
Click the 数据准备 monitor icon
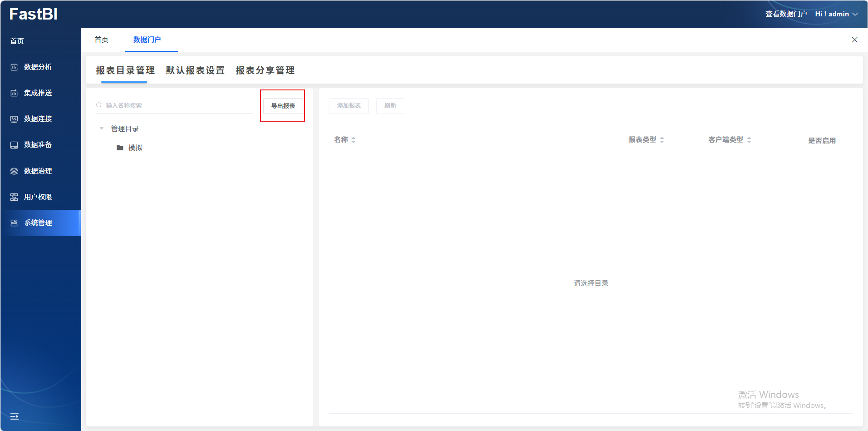pos(14,145)
